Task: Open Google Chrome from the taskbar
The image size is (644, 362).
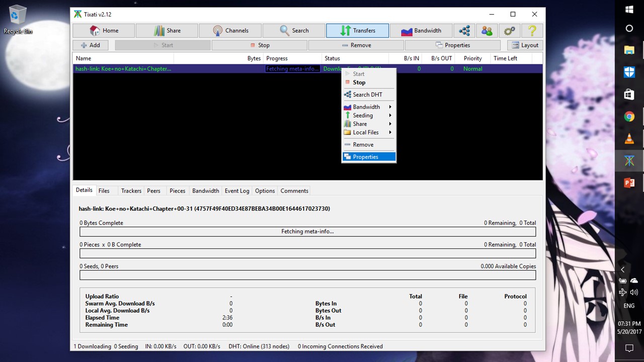Action: pyautogui.click(x=629, y=117)
